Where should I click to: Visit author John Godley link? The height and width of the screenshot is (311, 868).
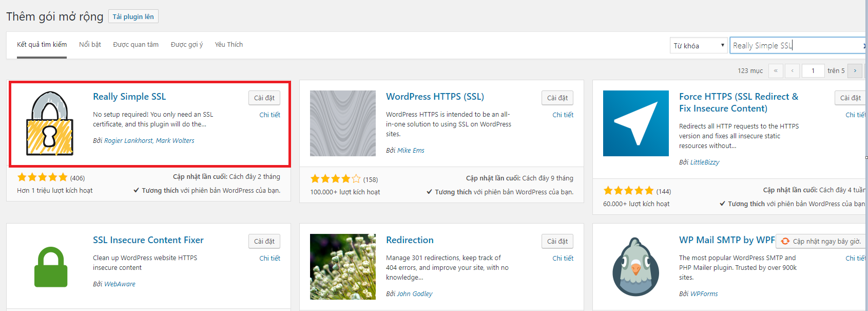pyautogui.click(x=415, y=294)
